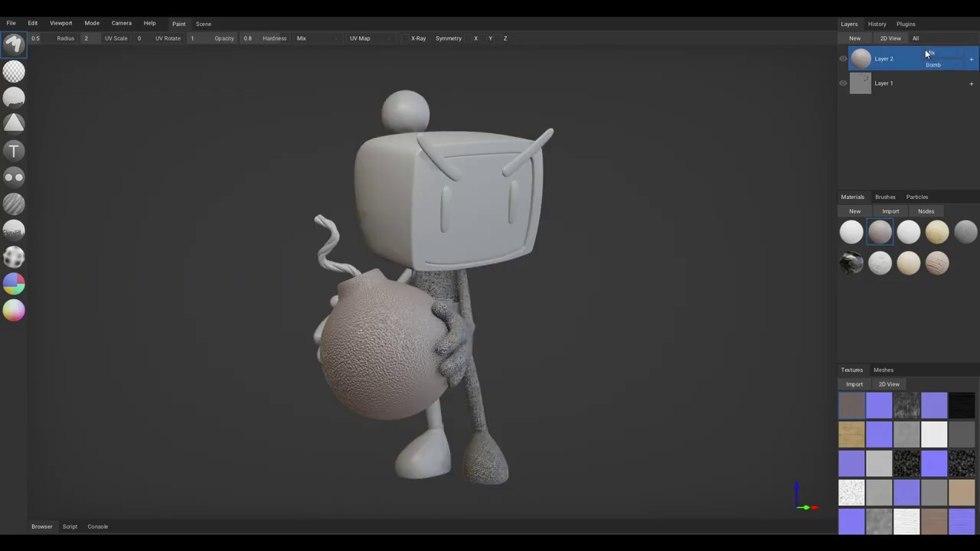Screen dimensions: 980x551
Task: Choose the Decal tool with triangle icon
Action: pyautogui.click(x=14, y=123)
